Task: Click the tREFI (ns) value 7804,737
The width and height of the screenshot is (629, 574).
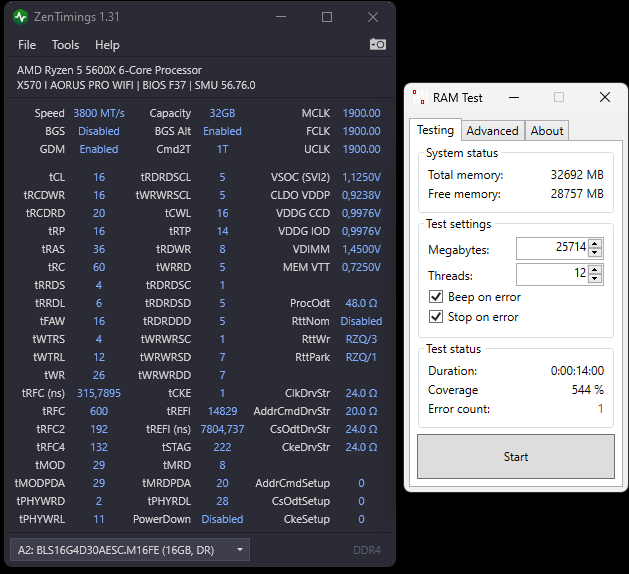Action: point(222,429)
